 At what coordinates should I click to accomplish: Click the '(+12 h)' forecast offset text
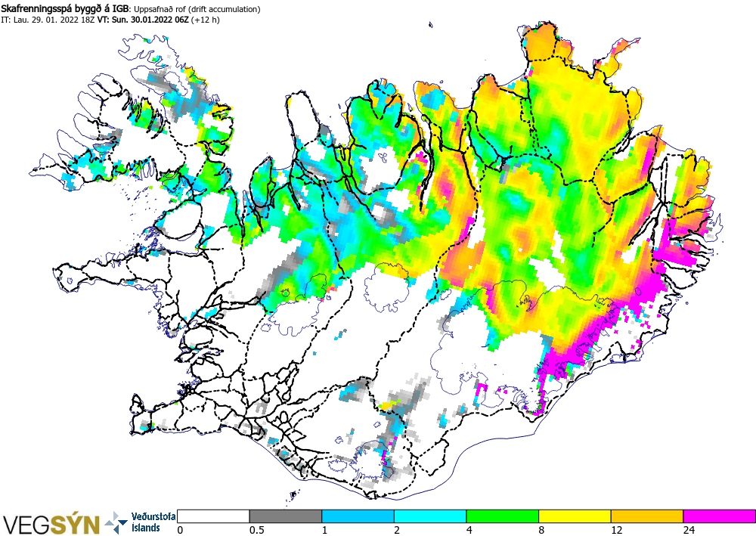pos(206,20)
